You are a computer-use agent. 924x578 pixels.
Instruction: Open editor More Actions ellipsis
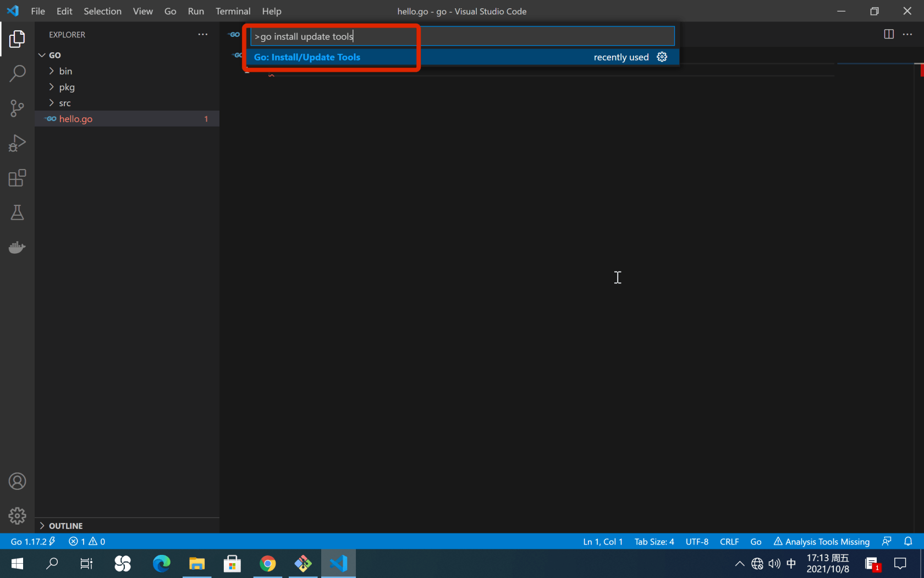[x=908, y=34]
